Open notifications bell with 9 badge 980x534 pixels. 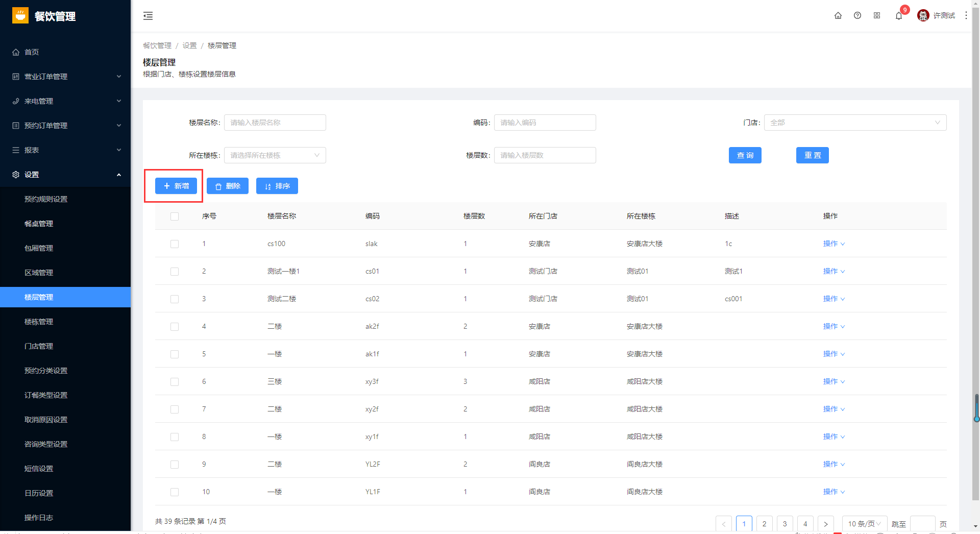[x=899, y=16]
